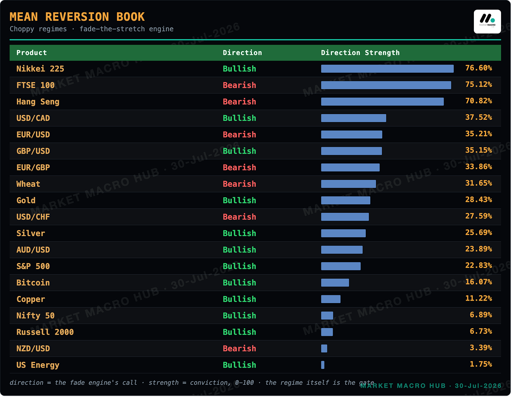Click the 6.73% strength value
This screenshot has width=513, height=420.
pos(481,331)
